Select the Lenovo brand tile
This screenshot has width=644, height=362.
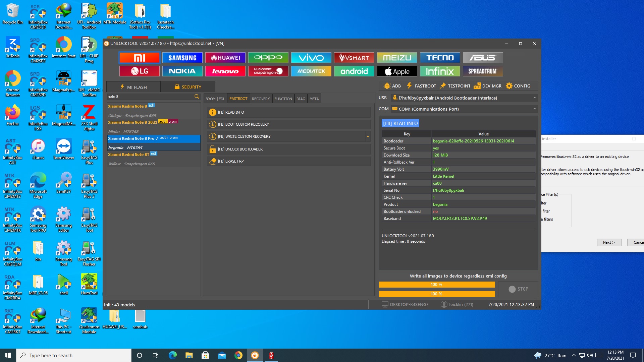225,71
